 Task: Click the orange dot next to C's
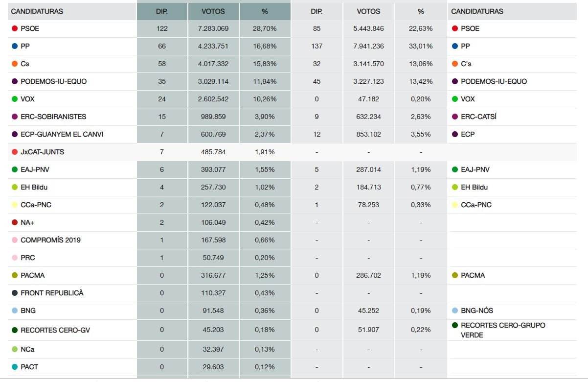[x=455, y=64]
